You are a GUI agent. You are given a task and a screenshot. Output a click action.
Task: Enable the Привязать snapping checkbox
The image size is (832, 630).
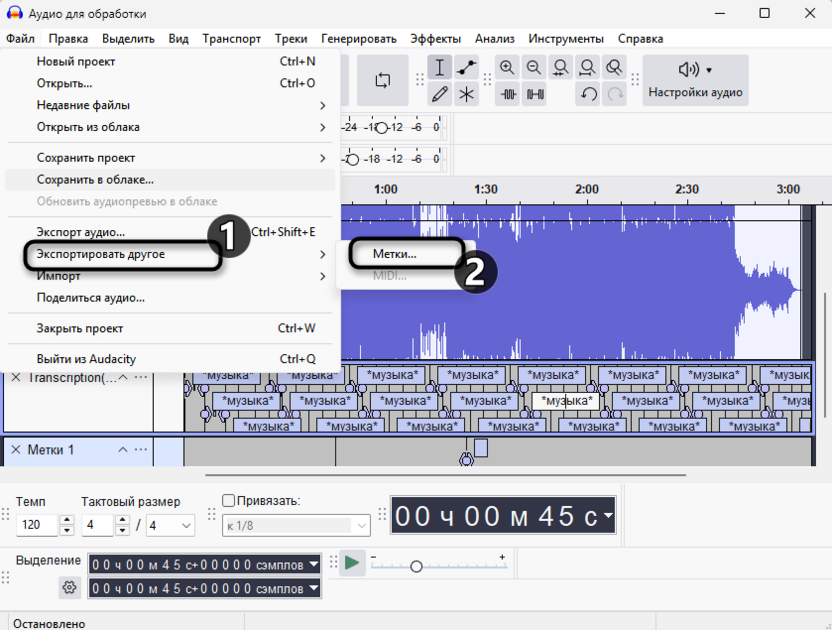click(228, 500)
